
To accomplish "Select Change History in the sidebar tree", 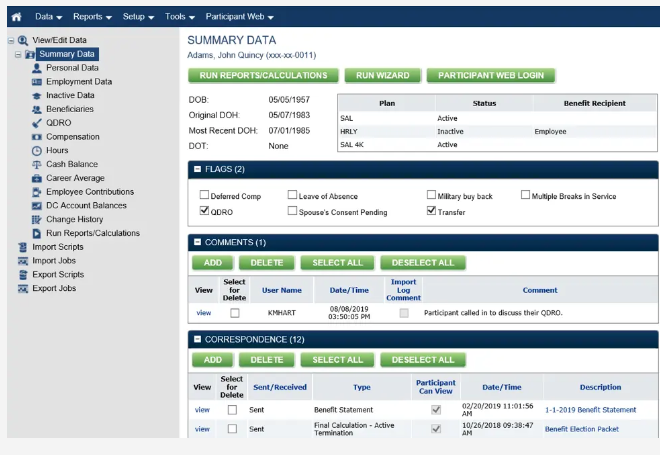I will (74, 219).
